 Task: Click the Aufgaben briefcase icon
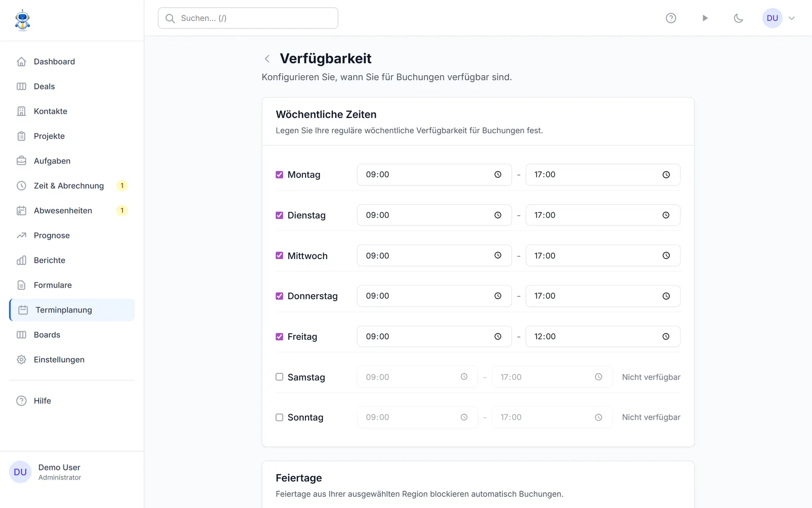click(21, 161)
